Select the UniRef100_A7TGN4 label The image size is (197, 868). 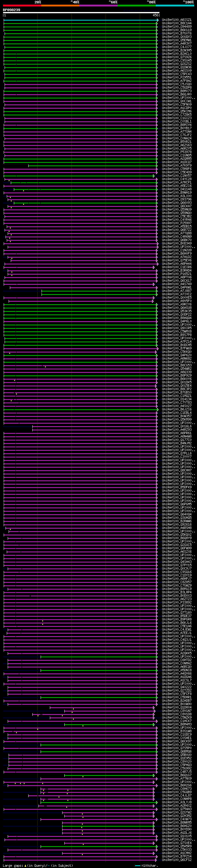(x=176, y=132)
